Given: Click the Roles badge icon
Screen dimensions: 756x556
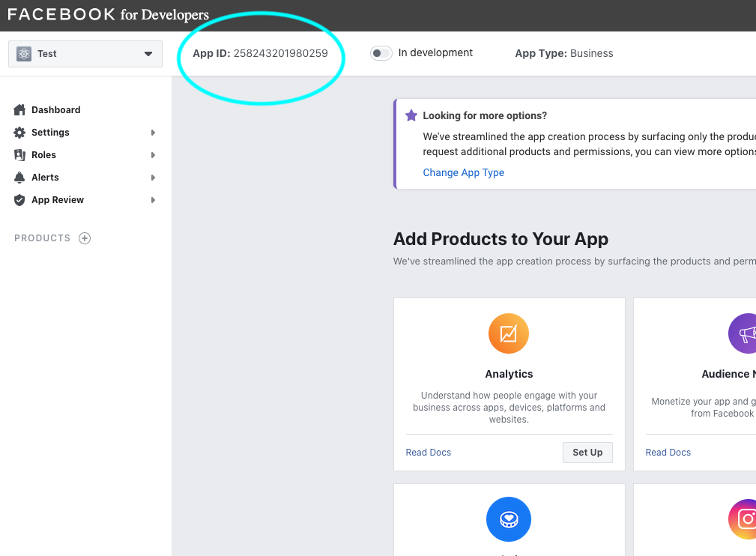Looking at the screenshot, I should (x=19, y=155).
